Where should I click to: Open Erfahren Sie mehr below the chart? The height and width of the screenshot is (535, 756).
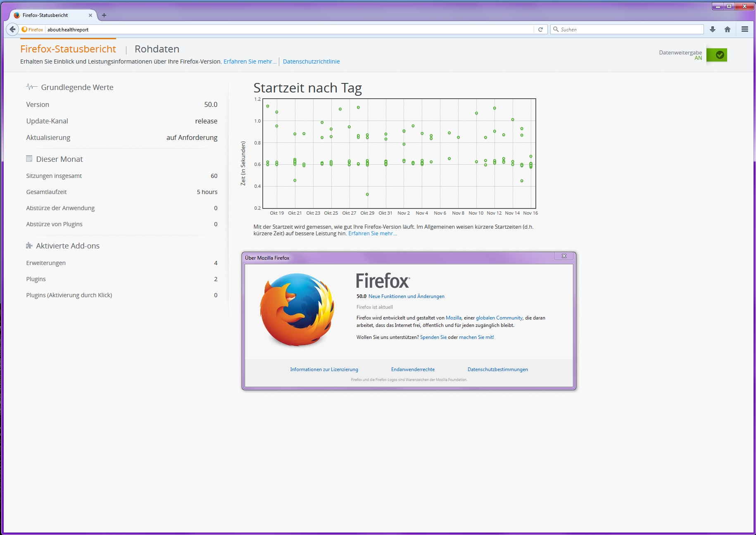373,234
